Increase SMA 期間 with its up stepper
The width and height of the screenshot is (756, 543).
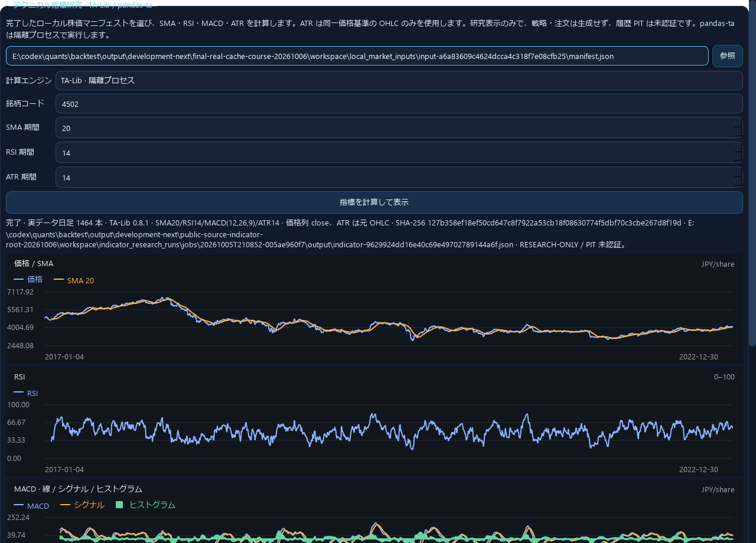coord(738,122)
